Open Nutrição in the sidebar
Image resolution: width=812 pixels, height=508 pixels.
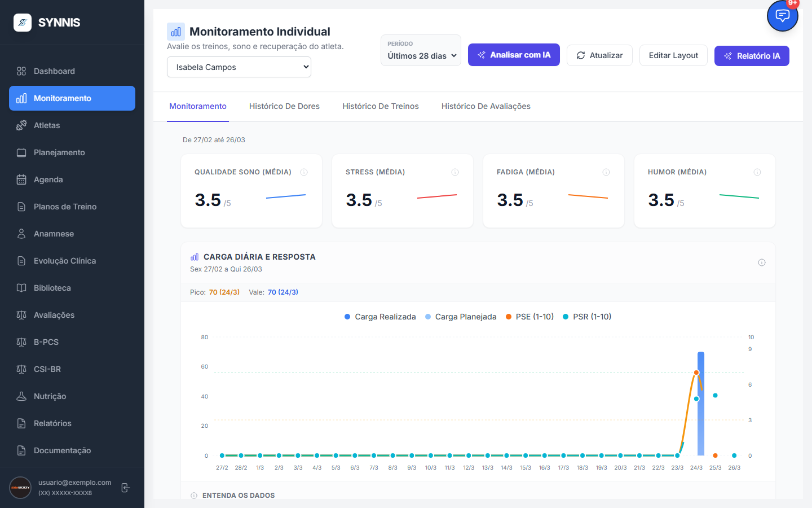(72, 396)
